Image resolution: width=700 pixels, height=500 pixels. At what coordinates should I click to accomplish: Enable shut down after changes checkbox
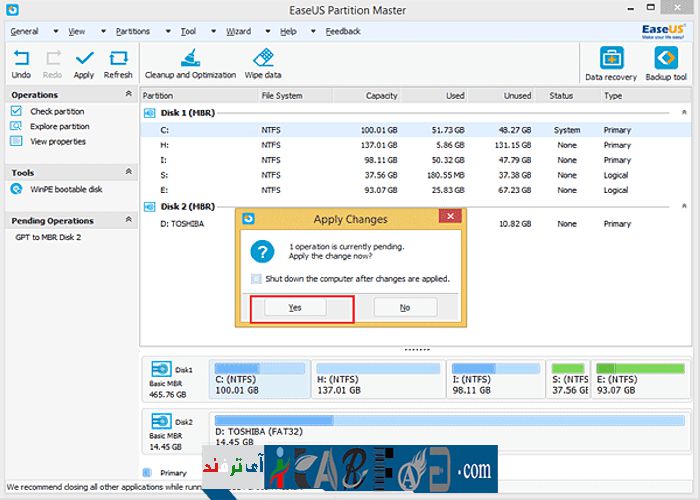pyautogui.click(x=257, y=279)
